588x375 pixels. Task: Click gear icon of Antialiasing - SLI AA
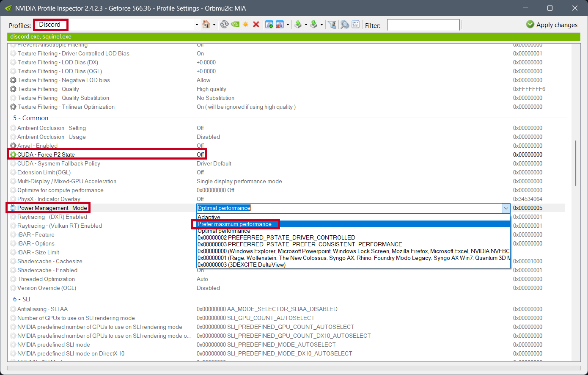pyautogui.click(x=13, y=309)
